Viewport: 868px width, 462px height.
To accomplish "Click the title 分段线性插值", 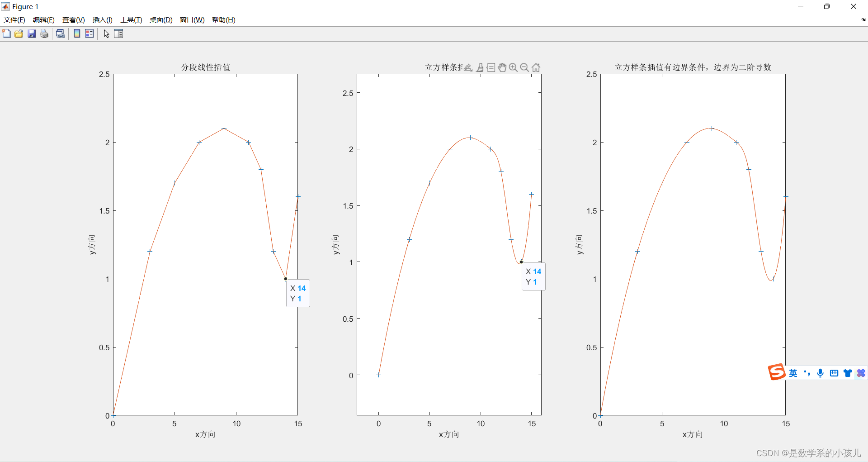I will click(206, 67).
